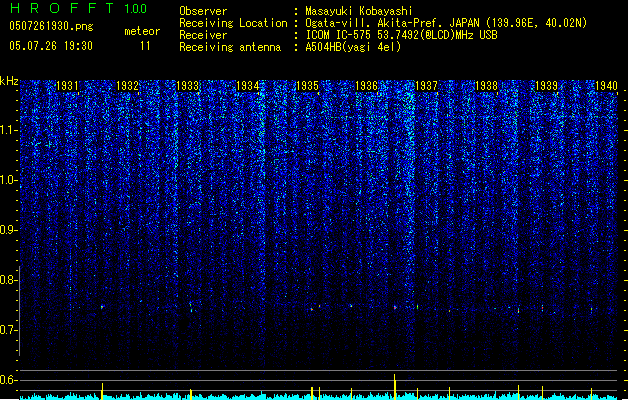The width and height of the screenshot is (629, 400).
Task: Click the Observer label
Action: pos(203,11)
